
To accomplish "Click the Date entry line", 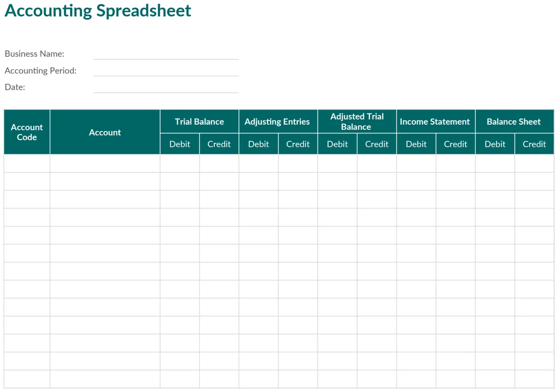I will tap(166, 87).
